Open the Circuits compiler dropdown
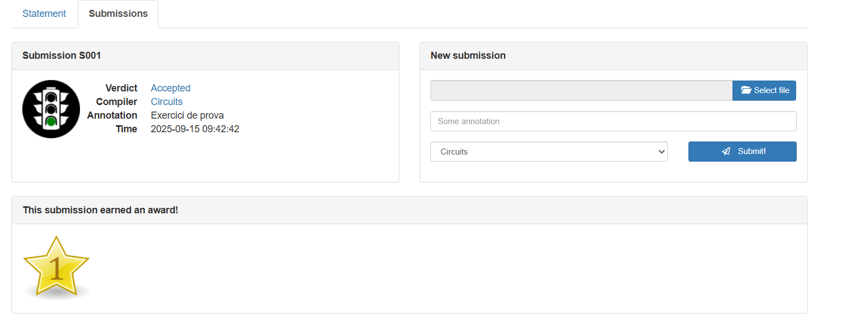The width and height of the screenshot is (868, 320). (549, 152)
